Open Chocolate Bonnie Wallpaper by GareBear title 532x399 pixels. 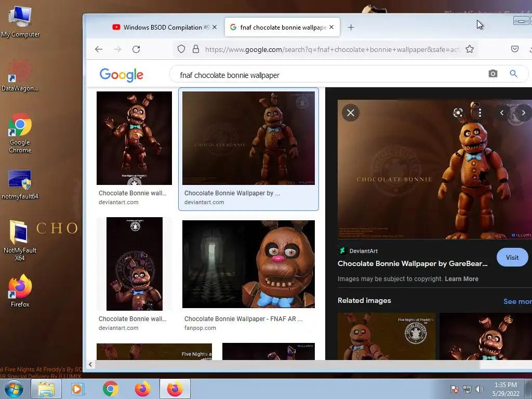(412, 263)
